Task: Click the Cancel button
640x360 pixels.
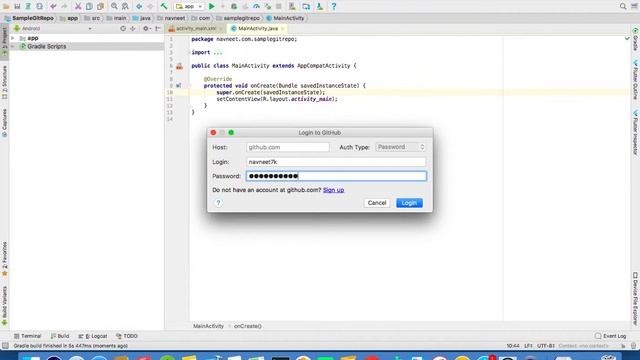Action: point(377,203)
